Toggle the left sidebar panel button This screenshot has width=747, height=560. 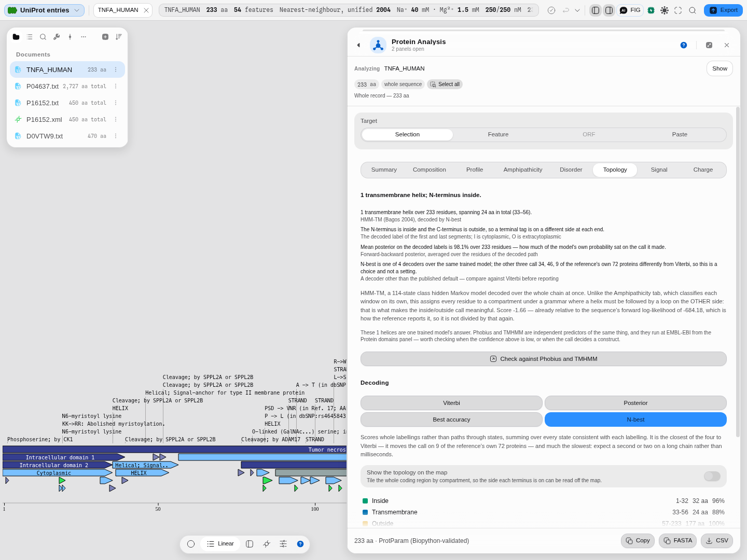596,10
